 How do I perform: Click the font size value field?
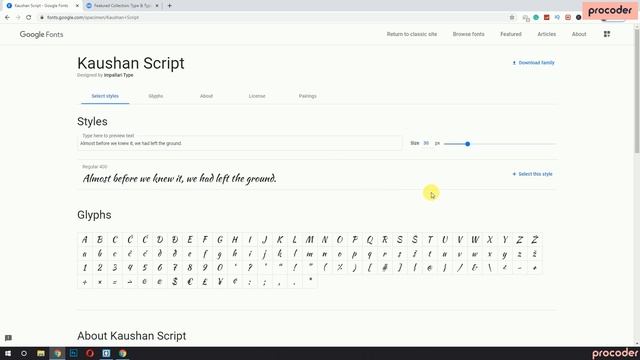(x=426, y=143)
